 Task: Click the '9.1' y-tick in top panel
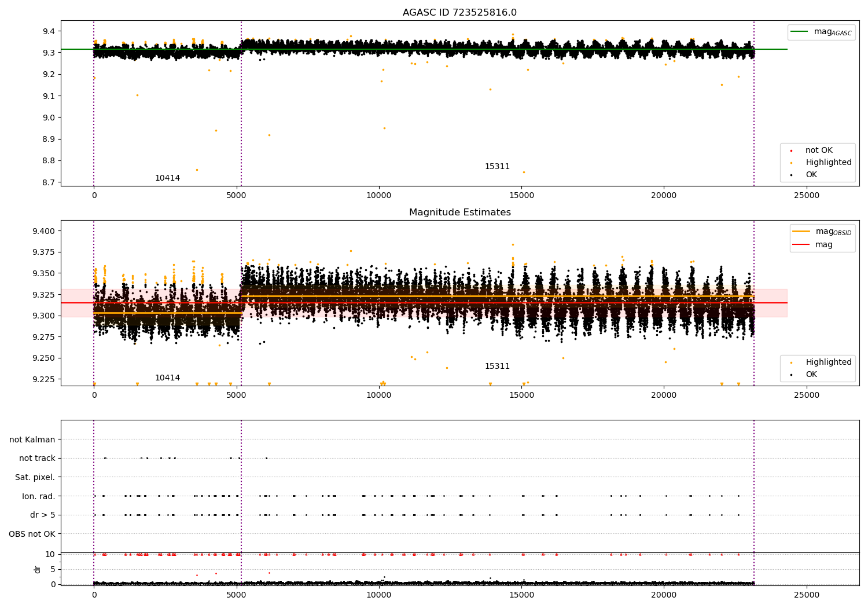(49, 96)
